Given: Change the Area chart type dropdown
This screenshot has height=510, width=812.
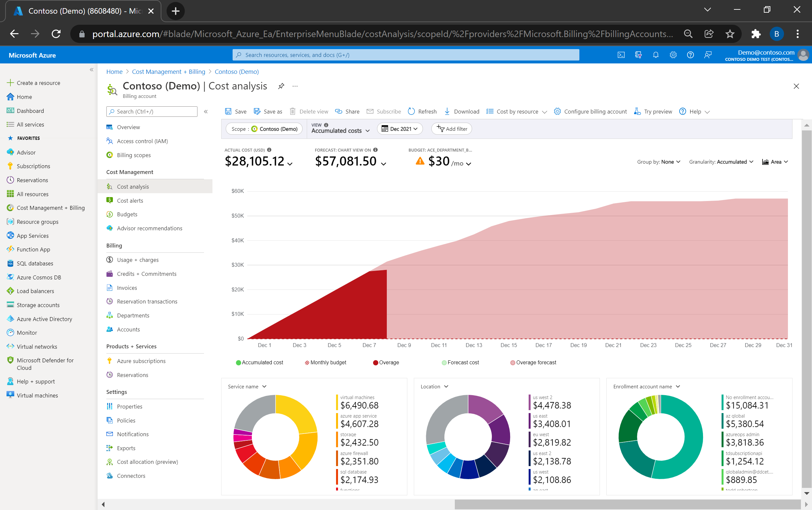Looking at the screenshot, I should 775,162.
